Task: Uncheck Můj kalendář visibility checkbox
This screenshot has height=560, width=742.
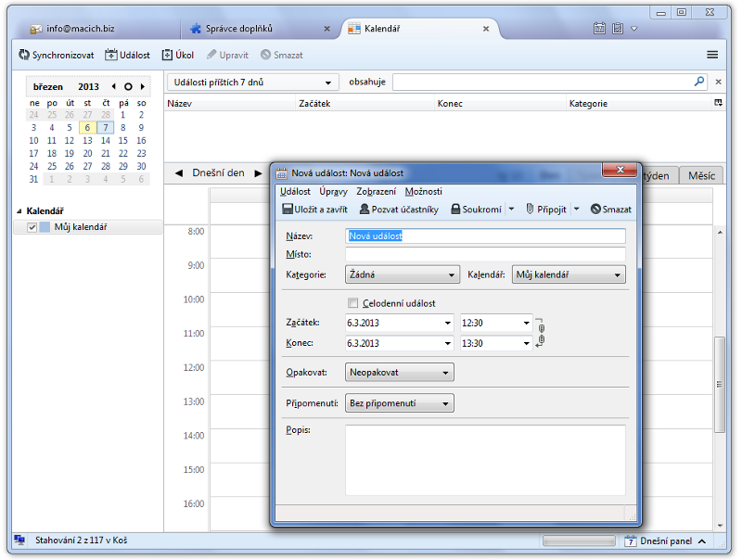Action: pos(32,227)
